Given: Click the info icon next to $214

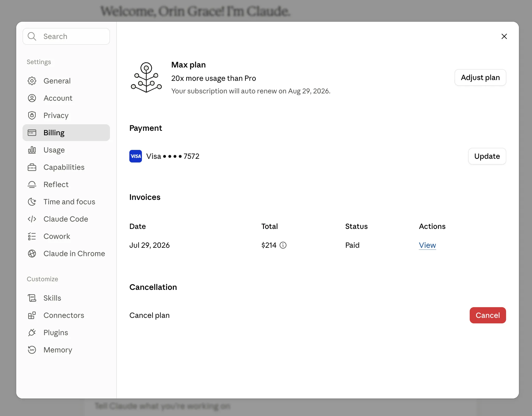Looking at the screenshot, I should pos(283,245).
